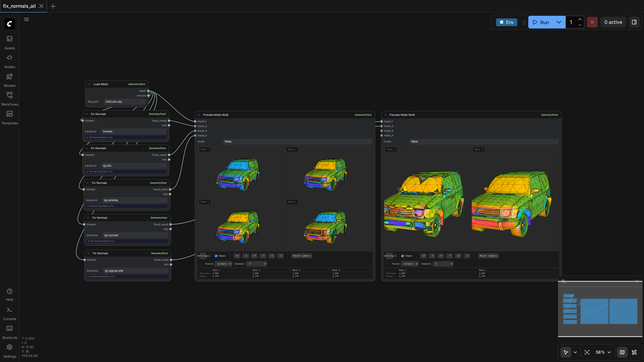Open the igl_bfs backend dropdown

[x=134, y=166]
